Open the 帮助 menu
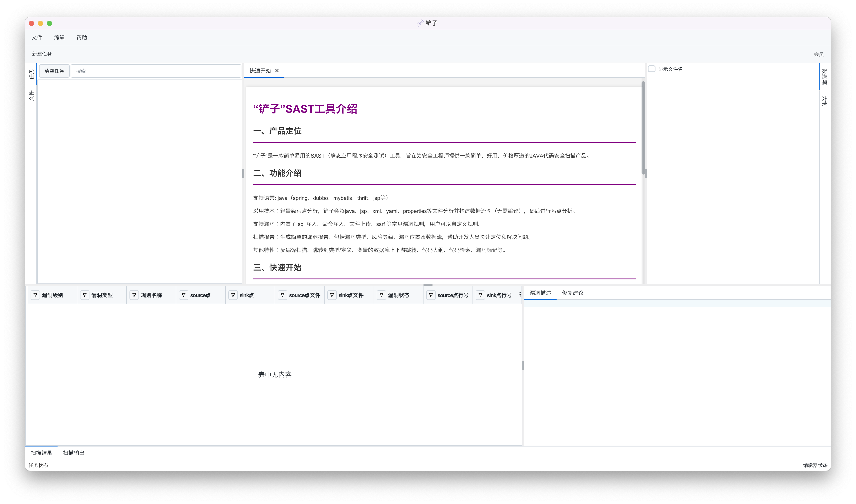 82,38
